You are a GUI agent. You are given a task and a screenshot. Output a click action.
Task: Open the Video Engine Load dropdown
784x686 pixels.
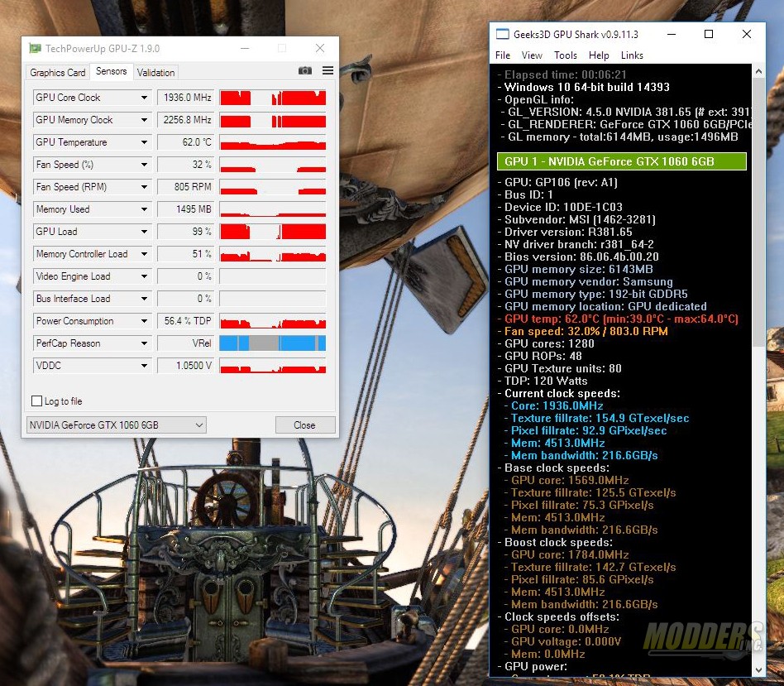tap(144, 276)
